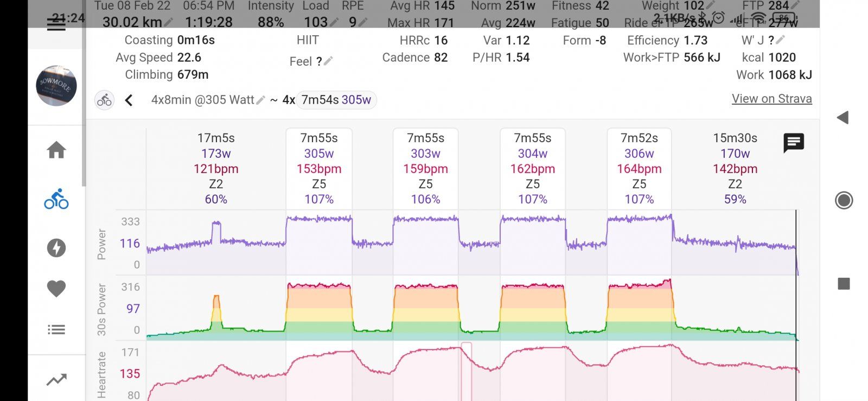Open View on Strava link
The height and width of the screenshot is (401, 868).
pos(771,99)
